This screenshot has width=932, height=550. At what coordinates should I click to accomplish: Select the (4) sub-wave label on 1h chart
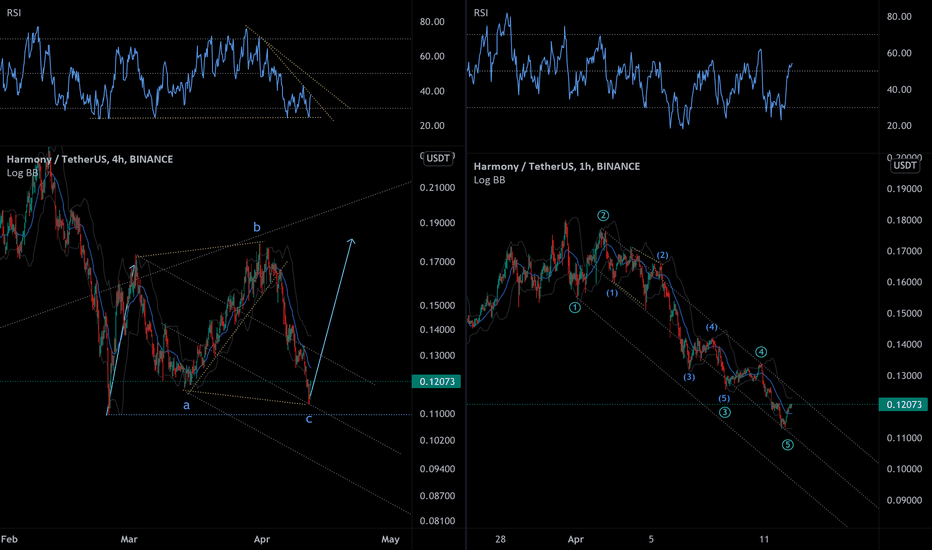click(711, 327)
